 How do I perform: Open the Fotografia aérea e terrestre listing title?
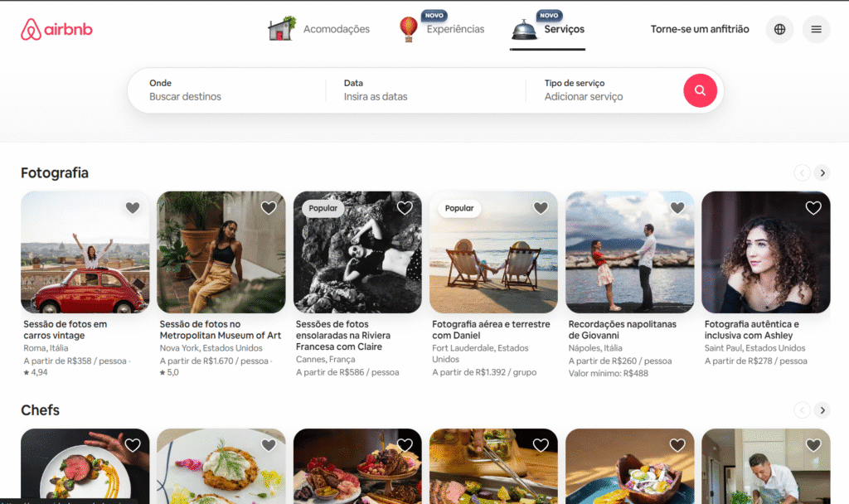pos(491,330)
